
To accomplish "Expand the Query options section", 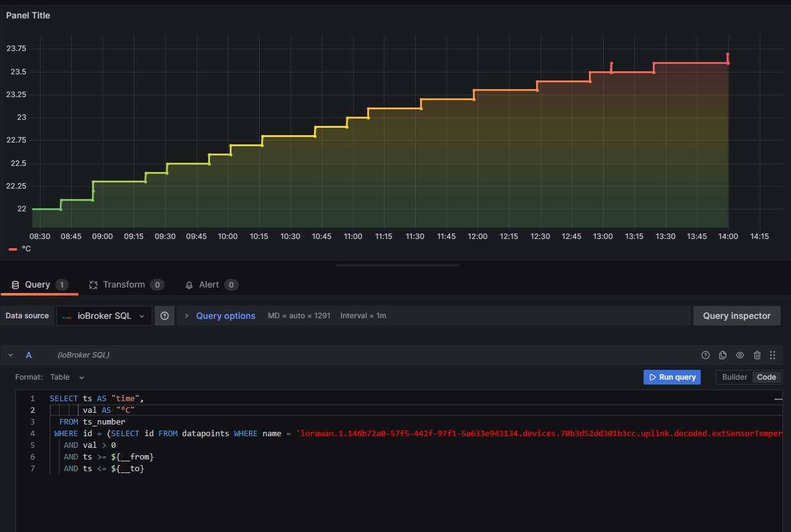I will click(225, 316).
